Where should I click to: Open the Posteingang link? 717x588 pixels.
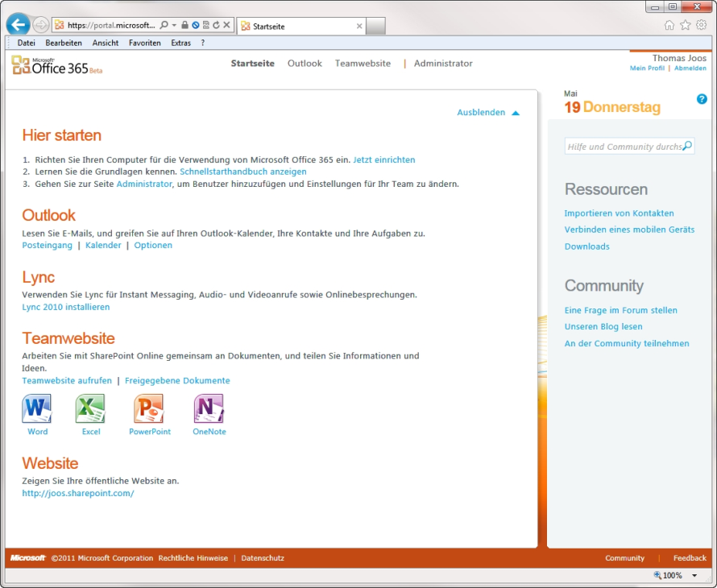point(47,245)
